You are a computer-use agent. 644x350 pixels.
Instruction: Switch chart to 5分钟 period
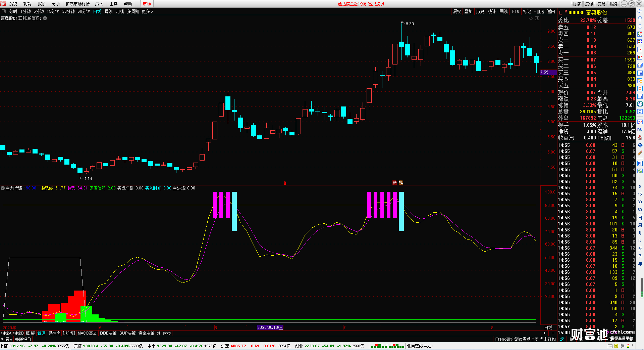pyautogui.click(x=39, y=11)
